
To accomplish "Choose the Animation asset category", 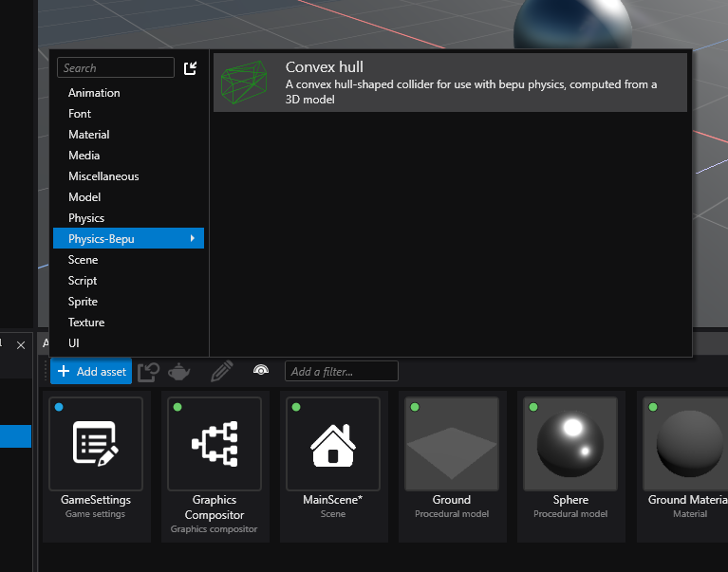I will 94,93.
